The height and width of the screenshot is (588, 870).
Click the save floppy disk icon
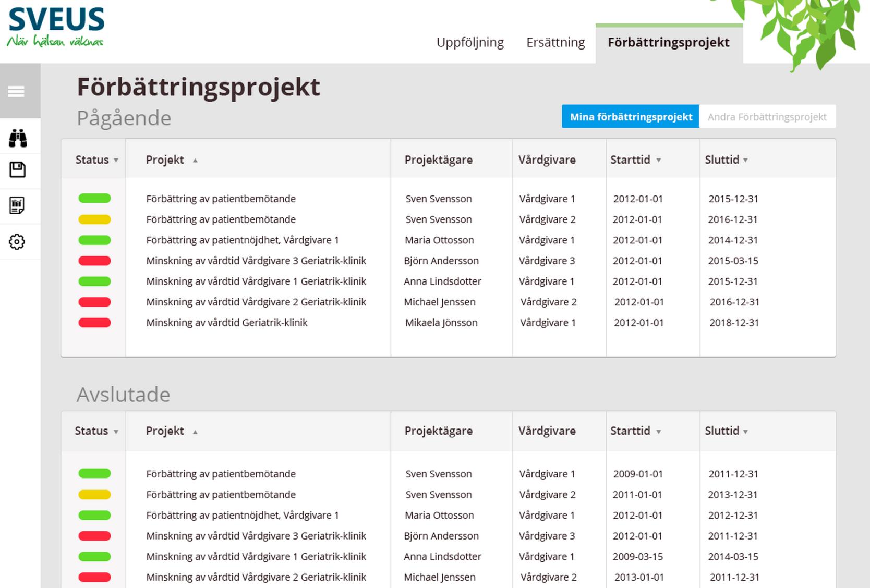17,170
